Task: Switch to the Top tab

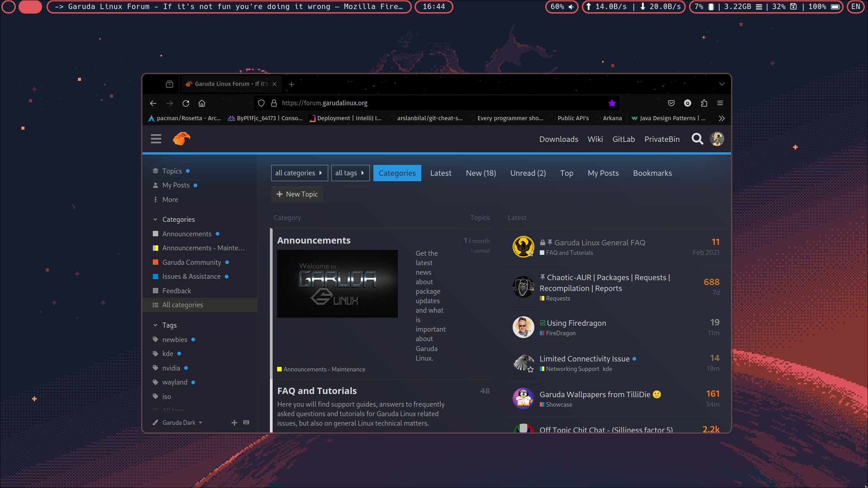Action: pos(566,173)
